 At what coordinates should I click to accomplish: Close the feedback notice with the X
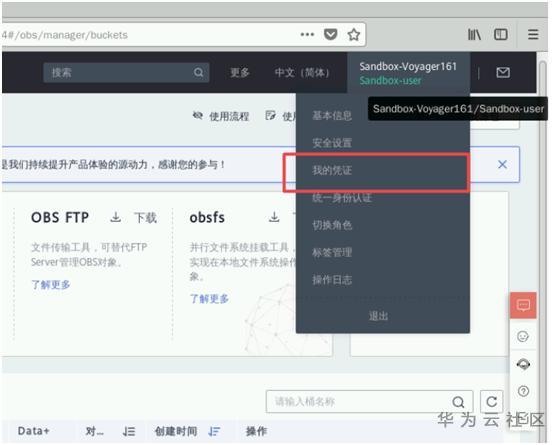(x=502, y=164)
